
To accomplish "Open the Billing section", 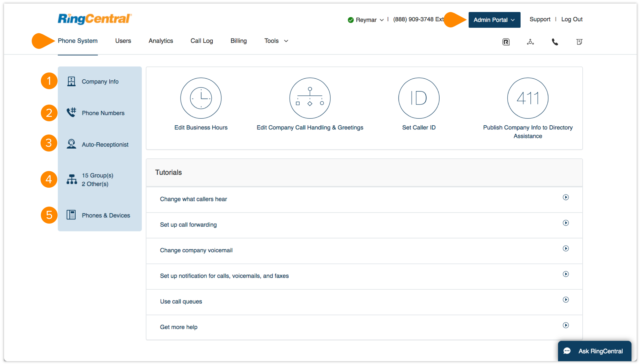I will pyautogui.click(x=239, y=41).
